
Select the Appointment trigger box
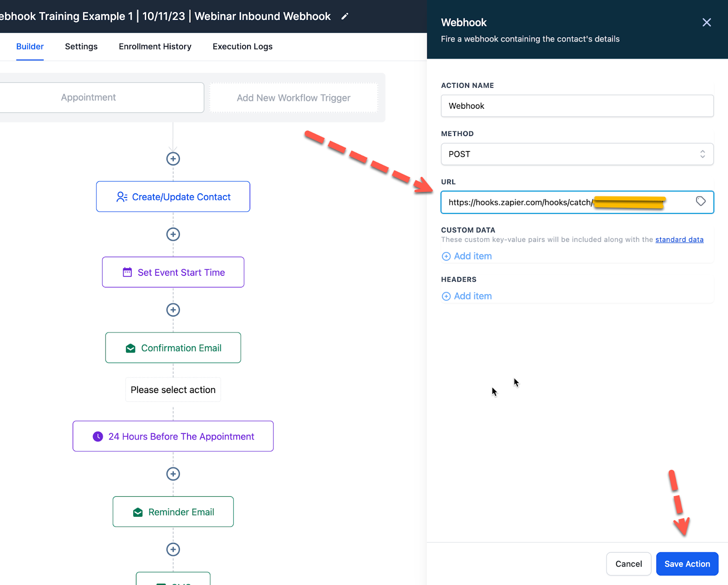(101, 97)
